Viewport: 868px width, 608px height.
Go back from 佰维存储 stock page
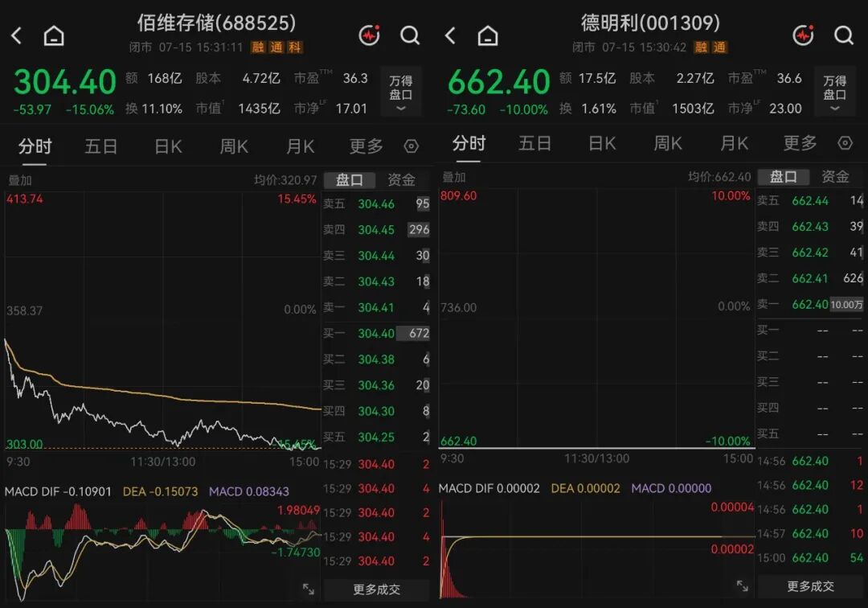point(17,36)
